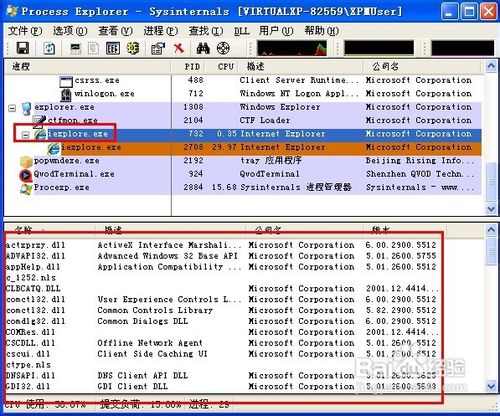Click the explorer.exe process icon
Viewport: 500px width, 416px height.
click(27, 108)
